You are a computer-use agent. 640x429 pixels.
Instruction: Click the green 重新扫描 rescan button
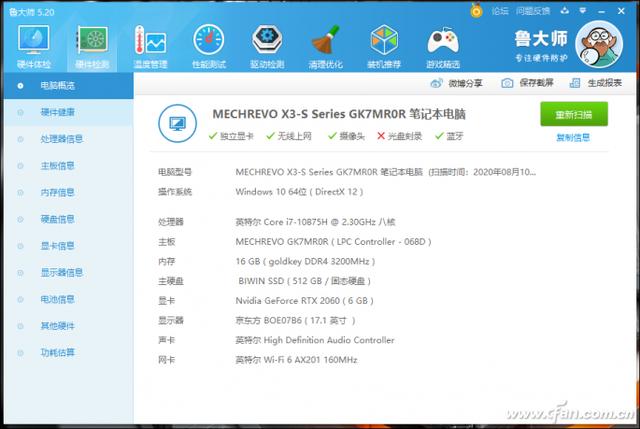click(x=574, y=114)
